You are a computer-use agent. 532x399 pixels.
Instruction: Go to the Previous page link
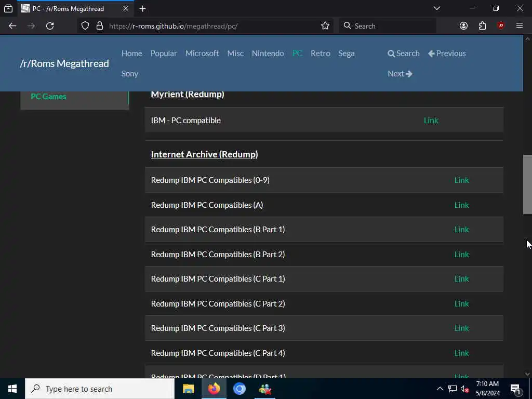pyautogui.click(x=447, y=54)
